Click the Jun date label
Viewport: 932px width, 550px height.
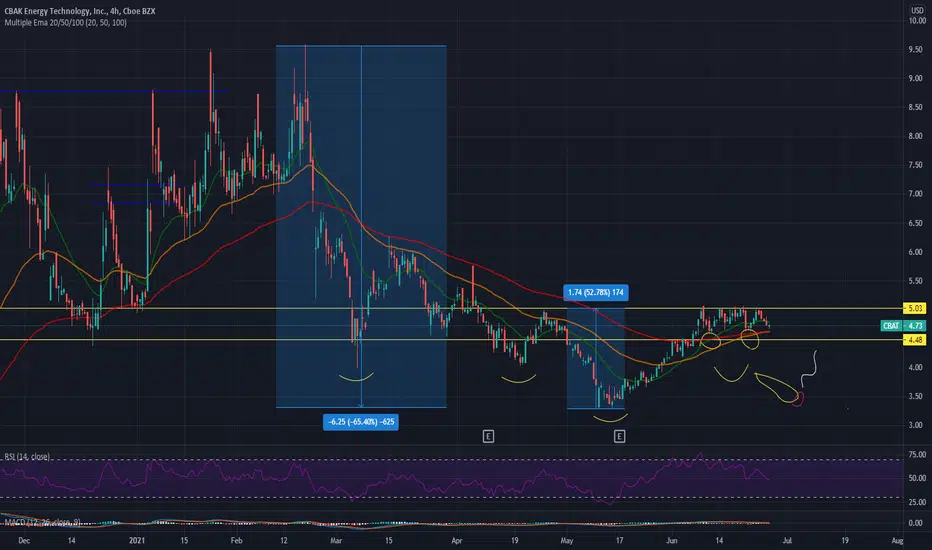click(x=672, y=540)
